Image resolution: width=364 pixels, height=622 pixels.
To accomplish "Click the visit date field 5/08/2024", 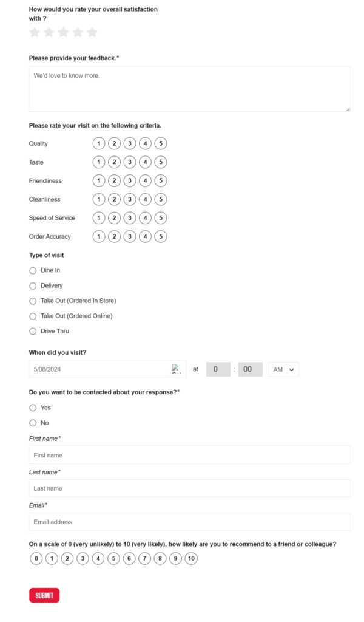I will pos(97,369).
